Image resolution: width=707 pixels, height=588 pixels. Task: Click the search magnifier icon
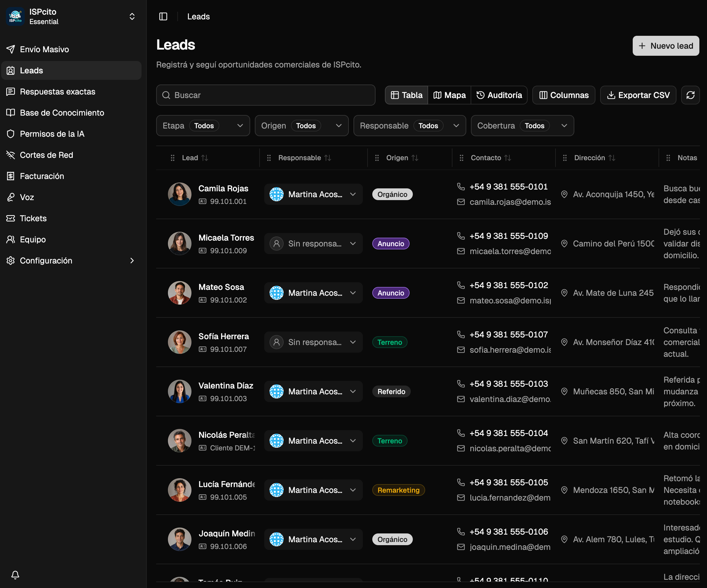point(166,95)
